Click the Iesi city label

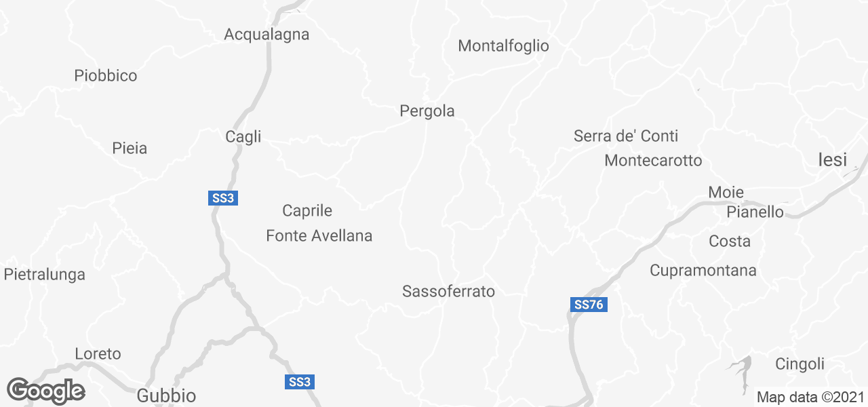click(x=833, y=160)
